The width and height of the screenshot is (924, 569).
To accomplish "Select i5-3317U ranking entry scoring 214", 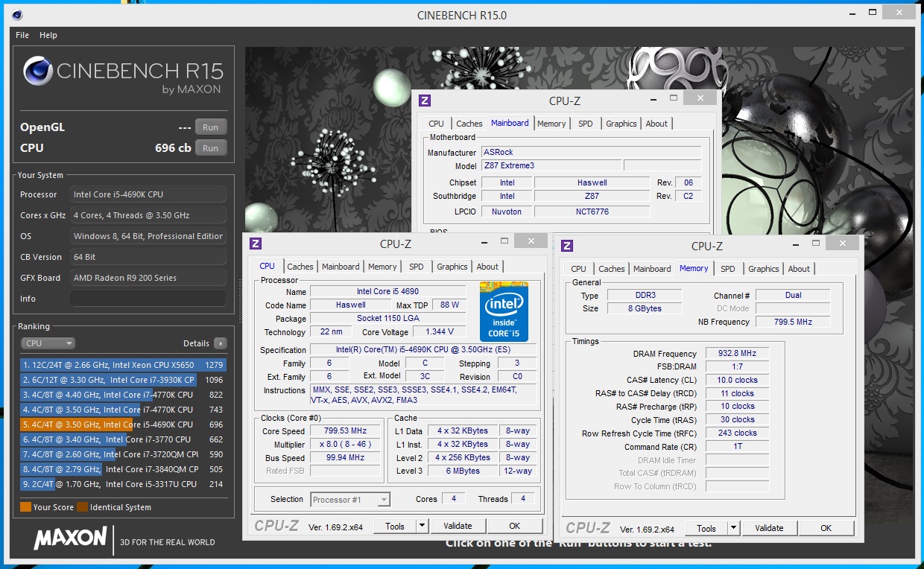I will click(123, 484).
